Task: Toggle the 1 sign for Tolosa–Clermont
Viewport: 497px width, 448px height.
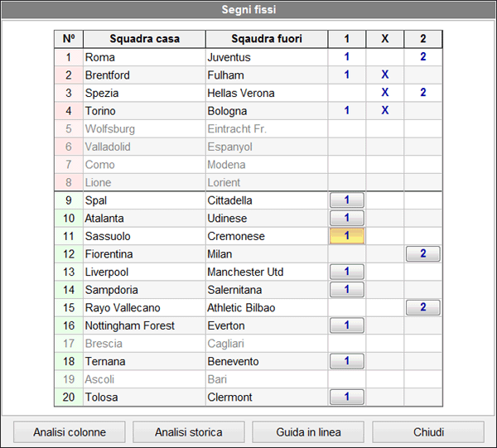Action: tap(347, 397)
